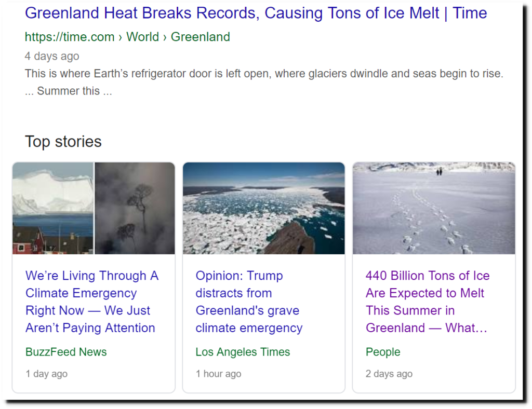Click the "1 day ago" timestamp on BuzzFeed card
The height and width of the screenshot is (409, 532).
pos(46,374)
